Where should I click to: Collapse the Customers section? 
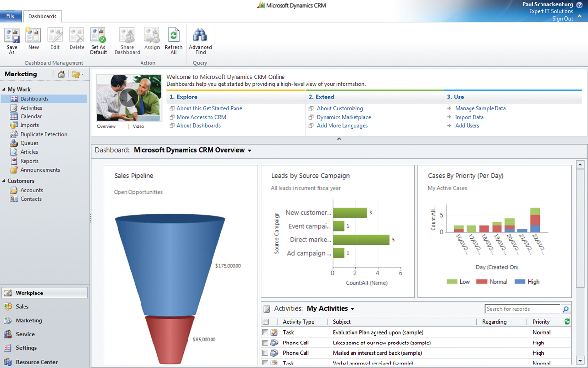[x=4, y=181]
